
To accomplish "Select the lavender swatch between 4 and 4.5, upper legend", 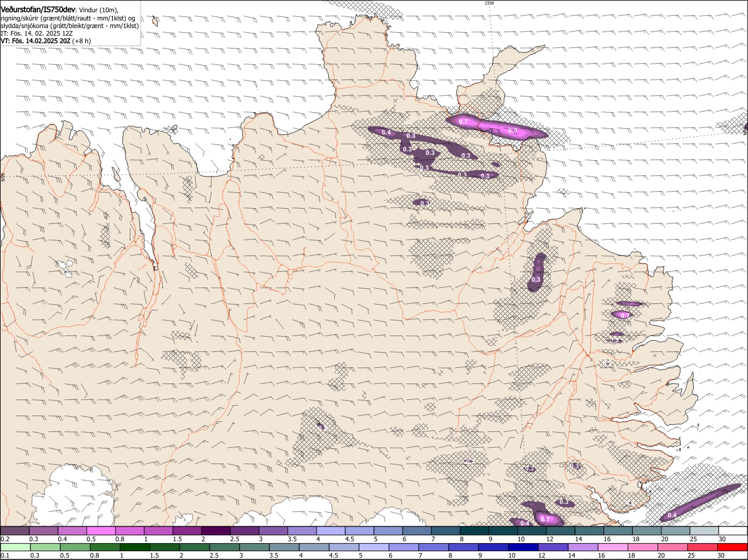I will point(331,531).
